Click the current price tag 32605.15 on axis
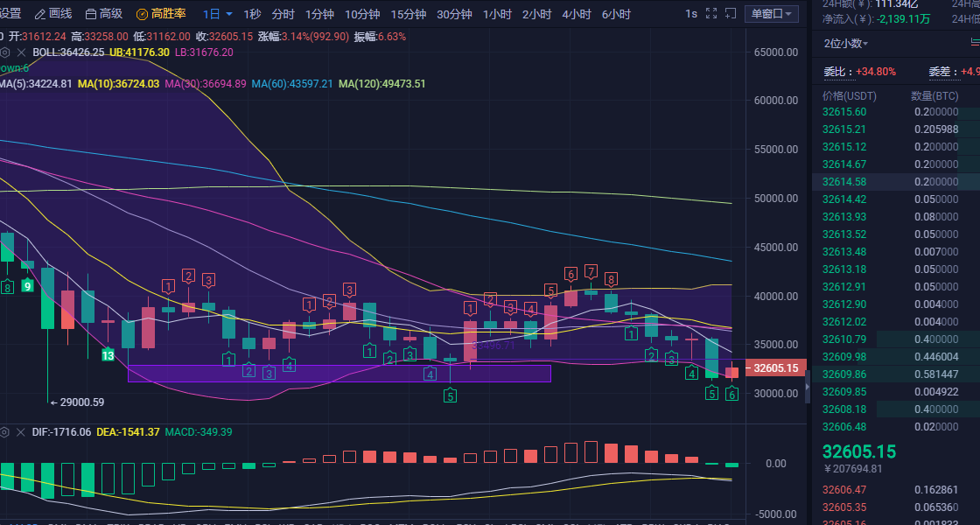 click(775, 368)
